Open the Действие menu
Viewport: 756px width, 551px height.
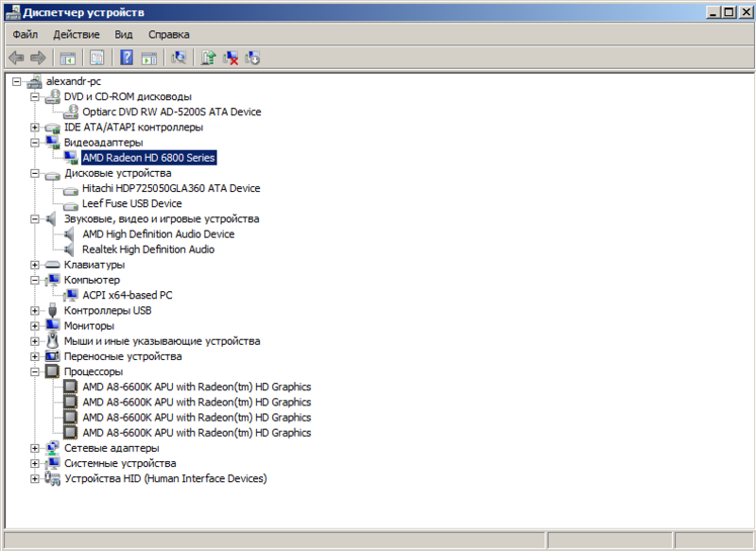point(77,35)
